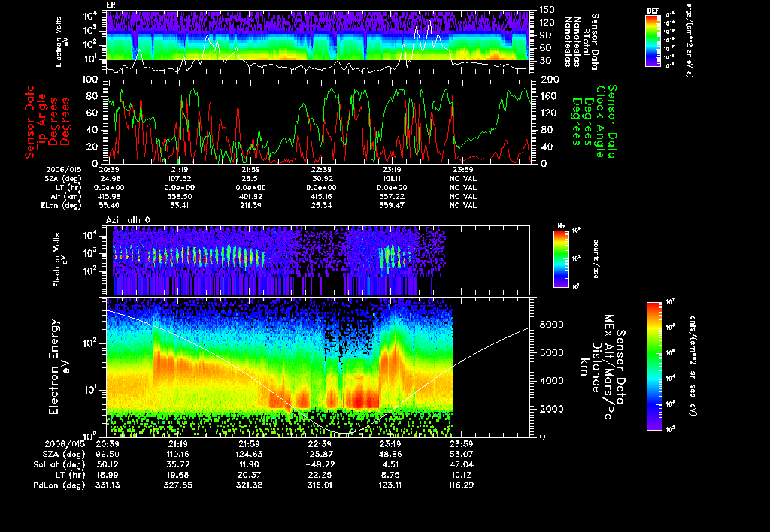Select local time value 8.75
The image size is (770, 532).
pyautogui.click(x=391, y=475)
